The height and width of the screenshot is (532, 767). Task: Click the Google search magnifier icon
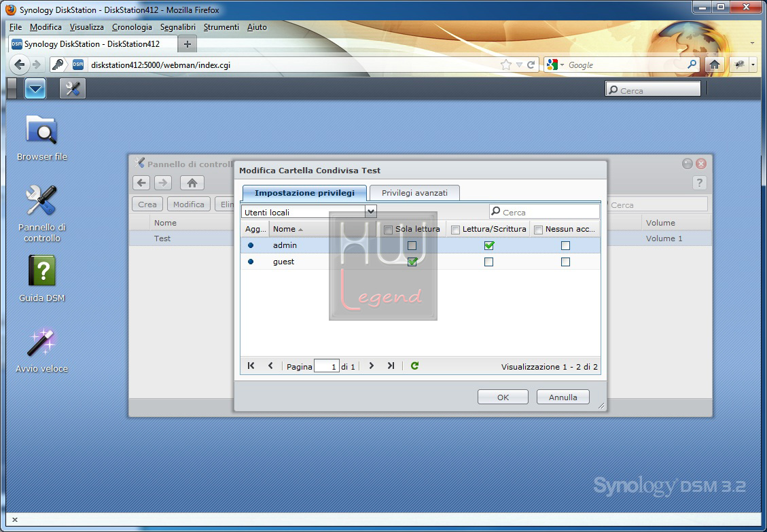tap(692, 65)
